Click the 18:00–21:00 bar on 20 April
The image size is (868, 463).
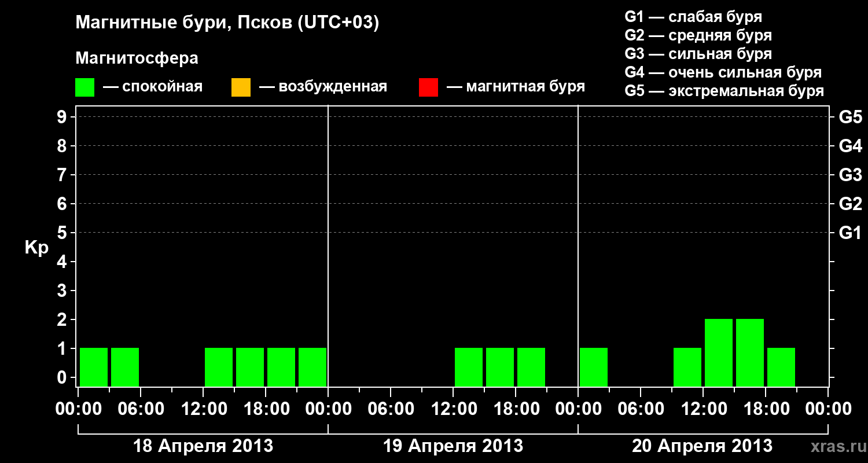[x=781, y=367]
